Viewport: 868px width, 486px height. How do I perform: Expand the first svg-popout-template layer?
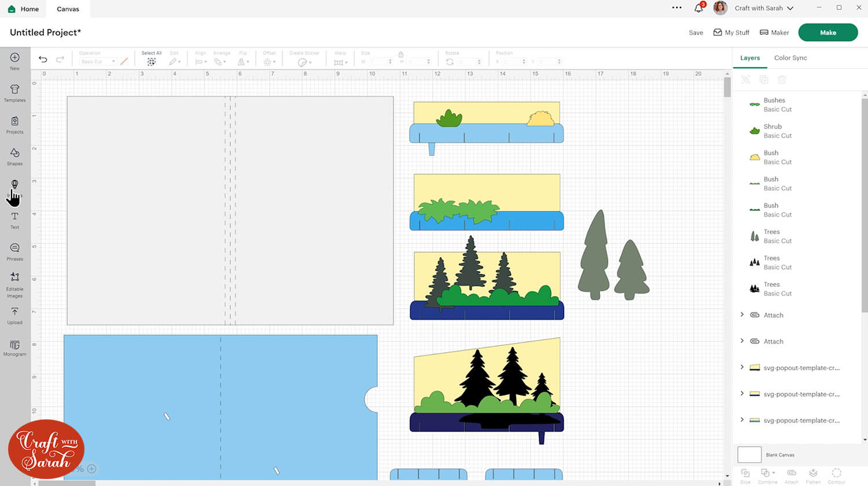coord(742,367)
